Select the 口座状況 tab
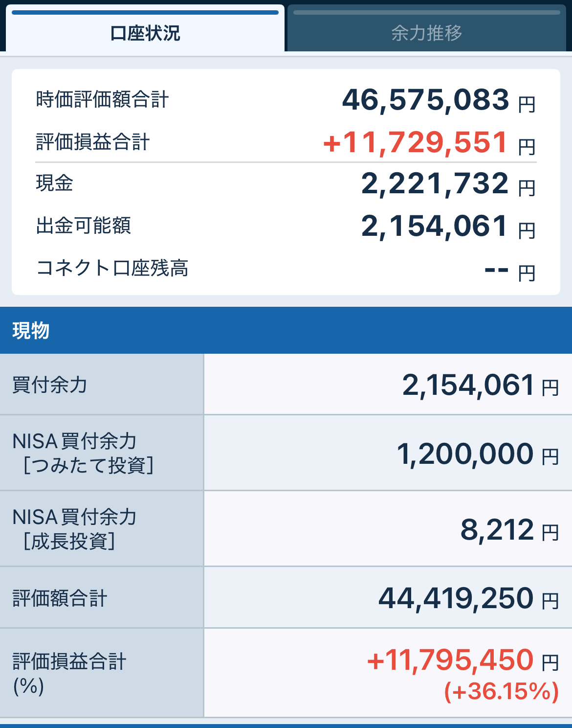This screenshot has height=728, width=572. pyautogui.click(x=145, y=33)
